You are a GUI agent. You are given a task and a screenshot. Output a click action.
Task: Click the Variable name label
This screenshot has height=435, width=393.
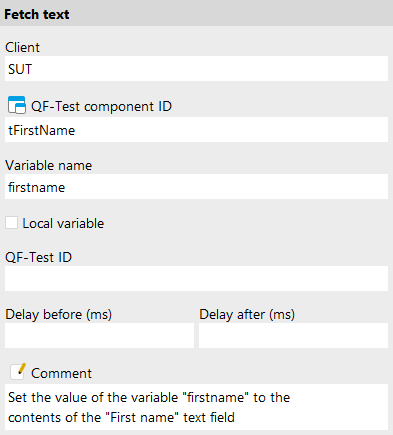coord(49,165)
